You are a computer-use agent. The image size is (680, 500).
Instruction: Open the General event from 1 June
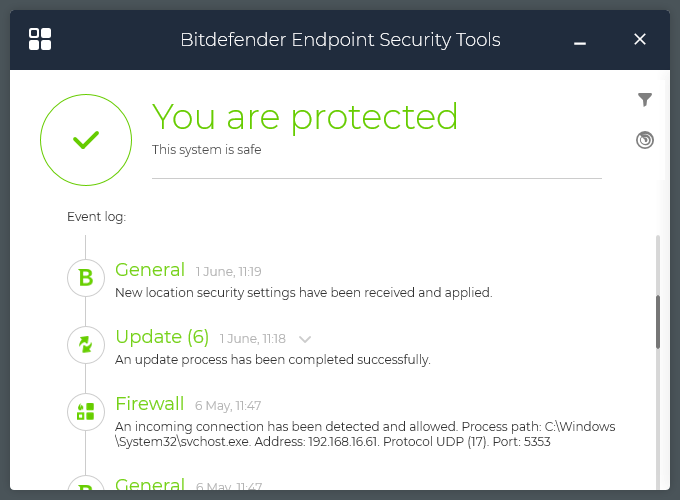tap(150, 270)
